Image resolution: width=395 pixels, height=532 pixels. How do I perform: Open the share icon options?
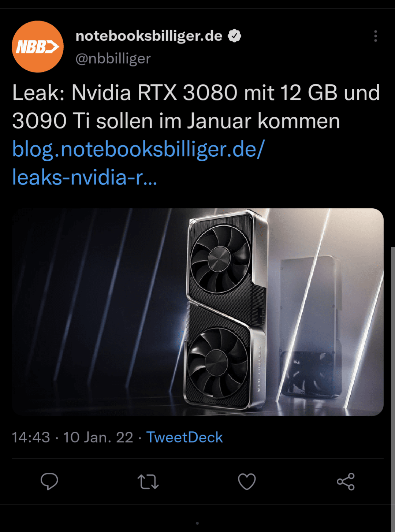[x=346, y=481]
